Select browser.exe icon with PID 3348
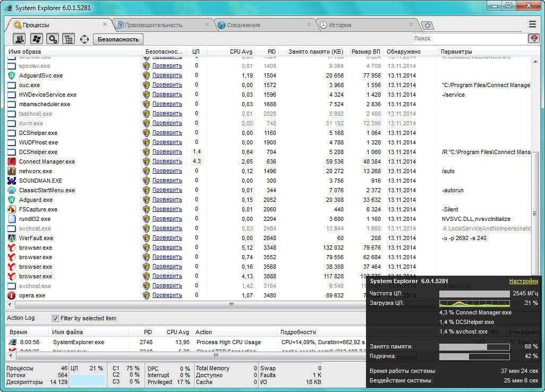 [x=12, y=248]
